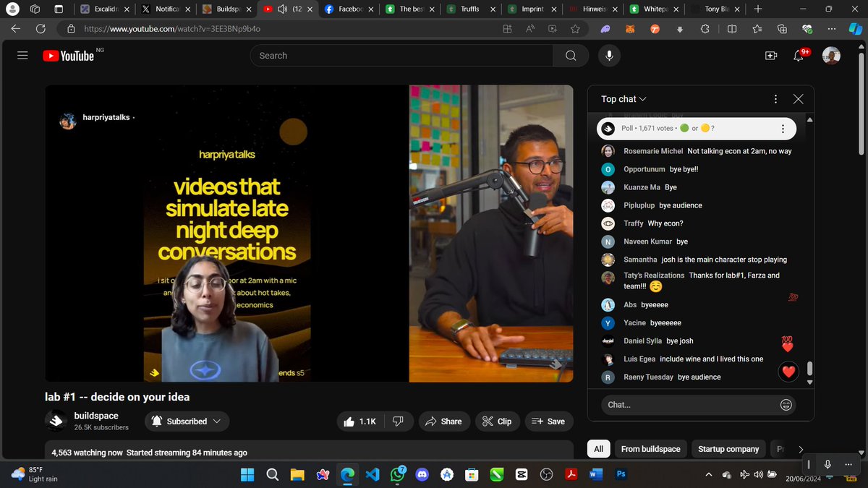Refresh the browser page

click(41, 29)
